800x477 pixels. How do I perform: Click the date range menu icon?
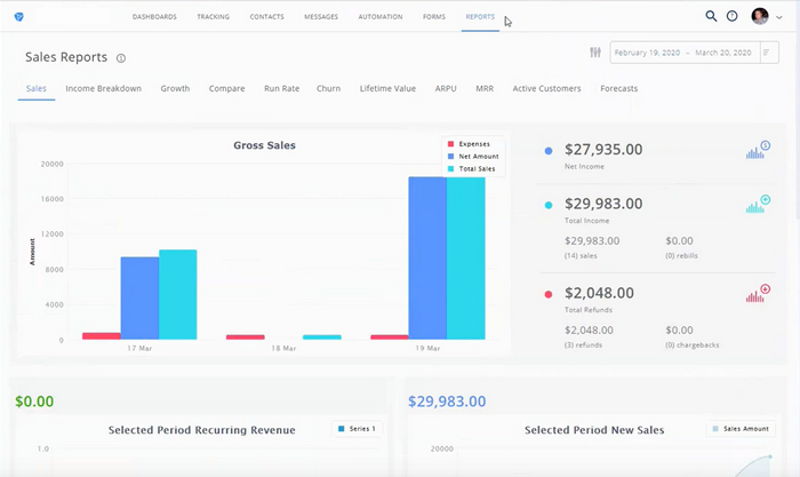coord(766,52)
